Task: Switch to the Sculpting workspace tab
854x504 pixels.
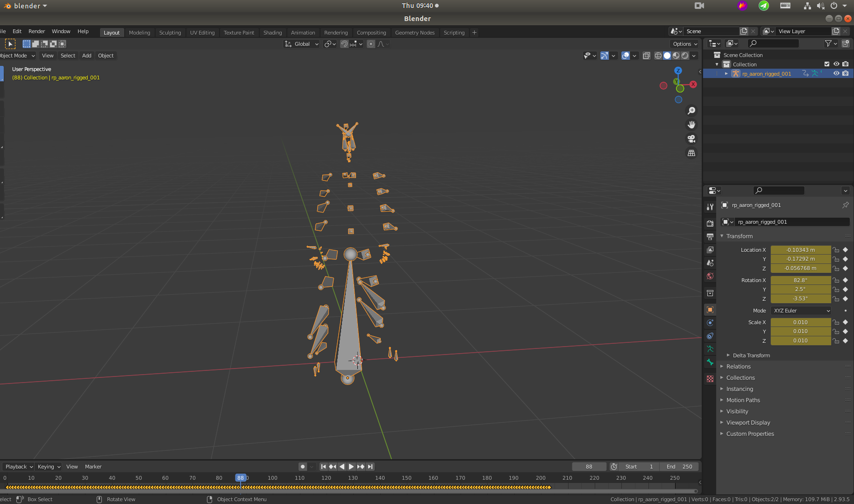Action: [x=170, y=33]
